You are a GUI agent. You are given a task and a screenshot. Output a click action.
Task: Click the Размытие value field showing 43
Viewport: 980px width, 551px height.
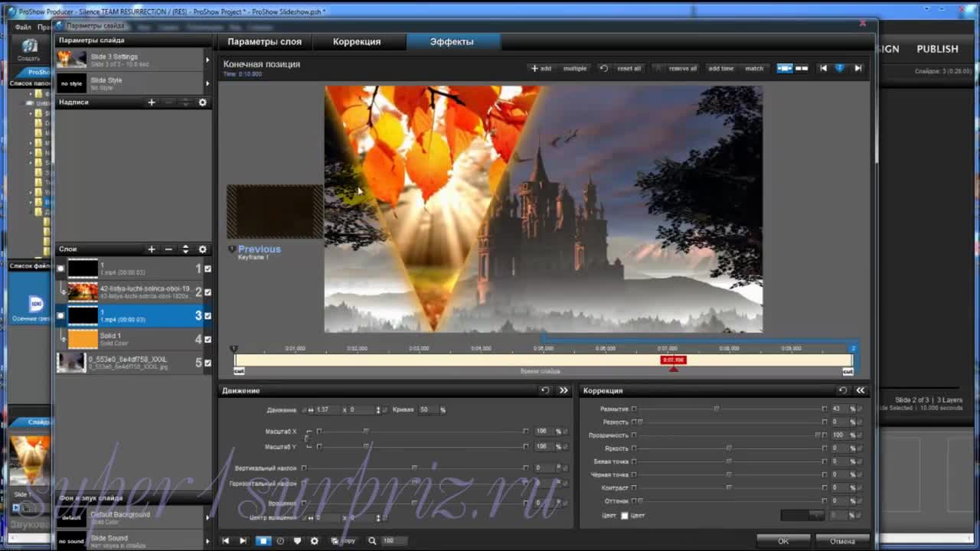[838, 409]
